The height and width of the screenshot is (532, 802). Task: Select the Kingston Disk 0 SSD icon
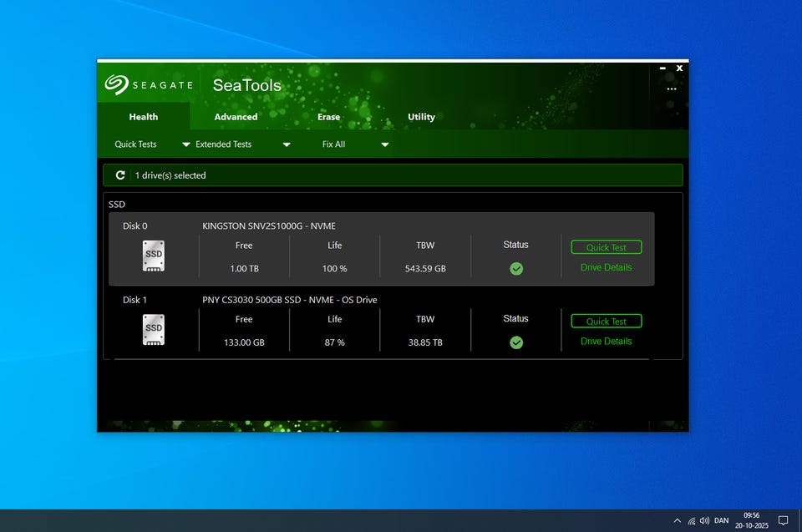tap(154, 256)
